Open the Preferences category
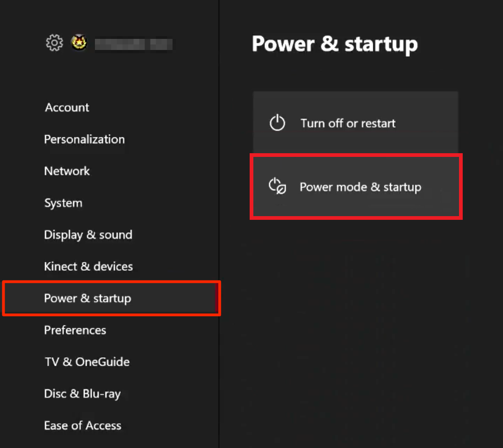Screen dimensions: 503x448 [x=75, y=330]
